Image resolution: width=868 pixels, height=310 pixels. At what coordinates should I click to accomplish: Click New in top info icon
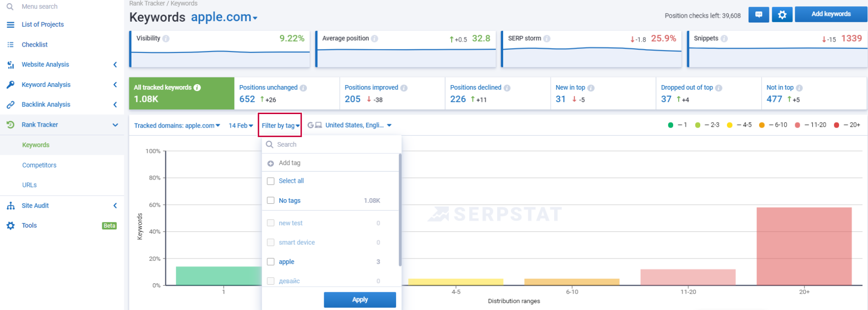(590, 88)
